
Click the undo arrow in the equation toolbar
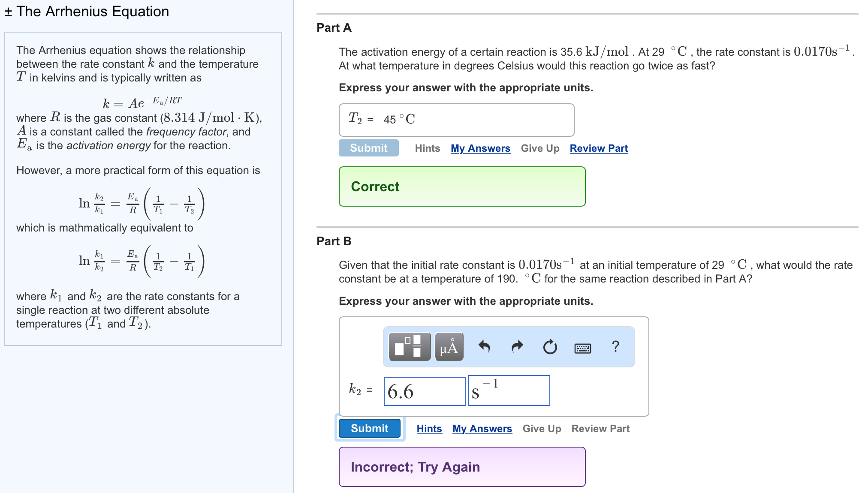click(485, 347)
